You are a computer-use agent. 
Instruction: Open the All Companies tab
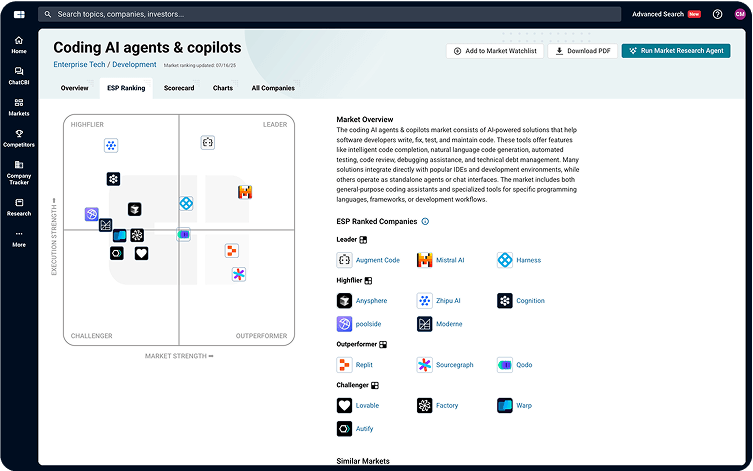(x=273, y=88)
